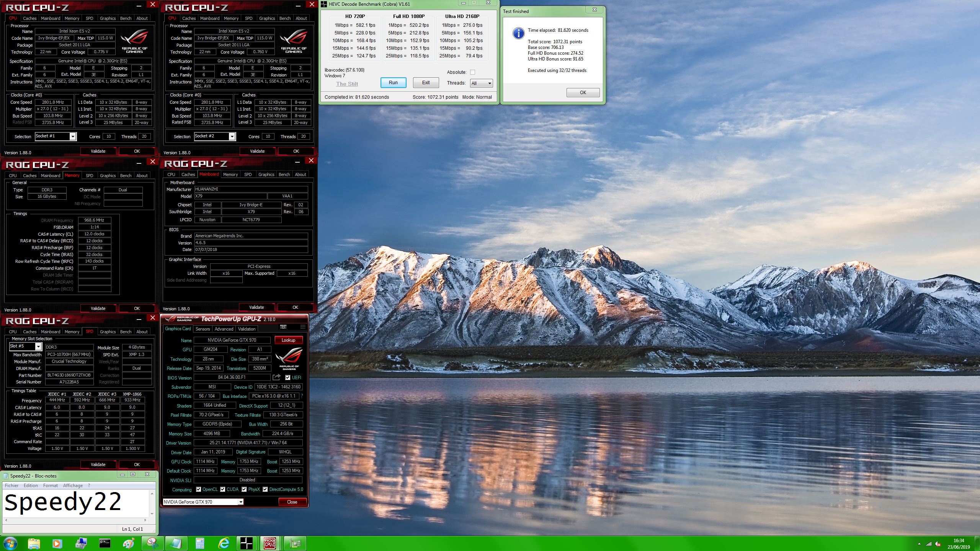The image size is (980, 551).
Task: Open the About tab in the Mainboard CPU-Z window
Action: point(301,174)
